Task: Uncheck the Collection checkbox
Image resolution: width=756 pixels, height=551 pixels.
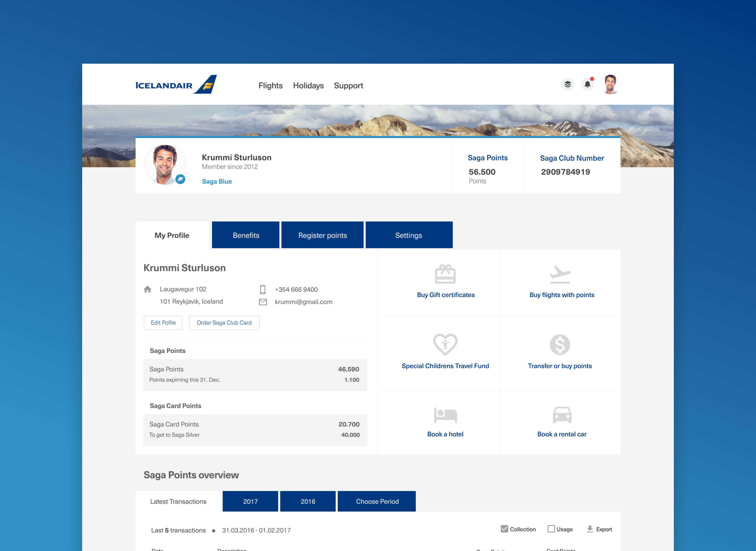Action: 505,529
